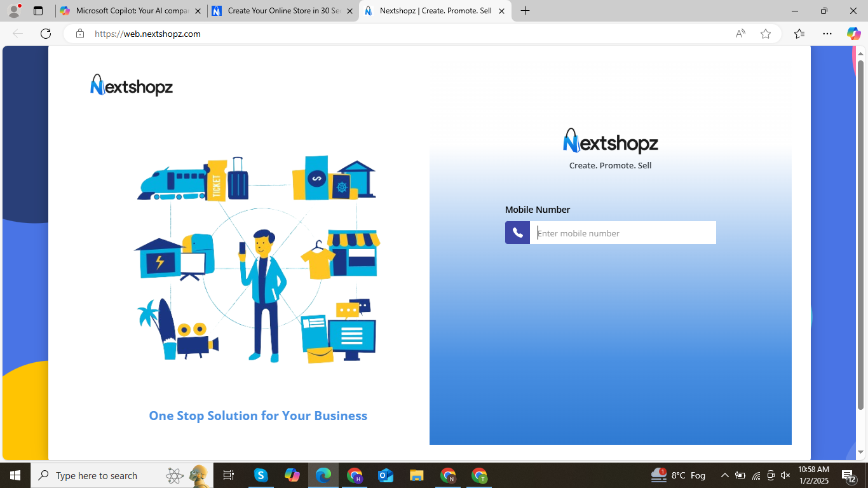Click the Nextshopz logo at page header

(132, 85)
